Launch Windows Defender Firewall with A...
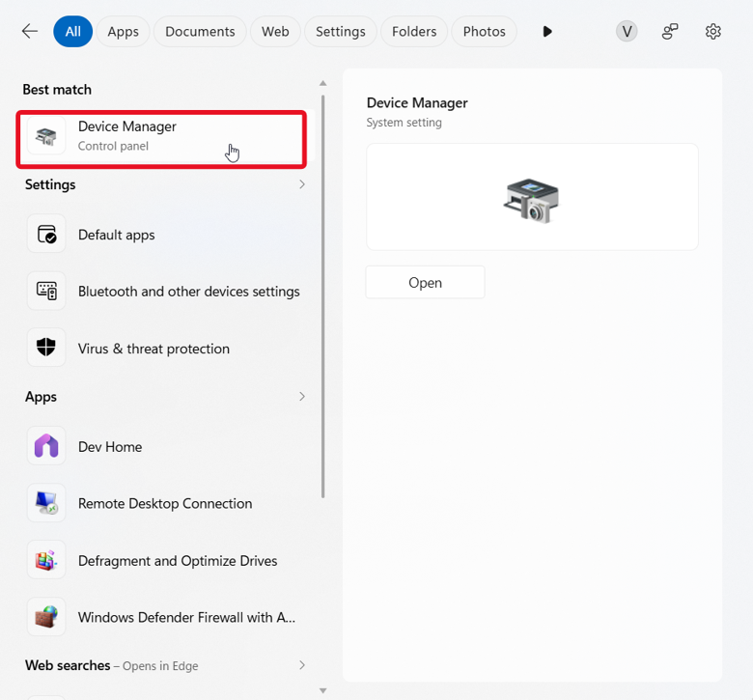This screenshot has width=753, height=700. point(166,617)
